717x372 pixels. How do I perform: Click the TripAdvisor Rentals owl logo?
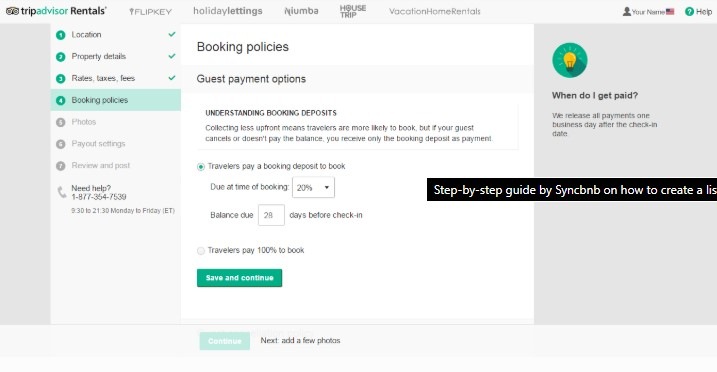(12, 11)
